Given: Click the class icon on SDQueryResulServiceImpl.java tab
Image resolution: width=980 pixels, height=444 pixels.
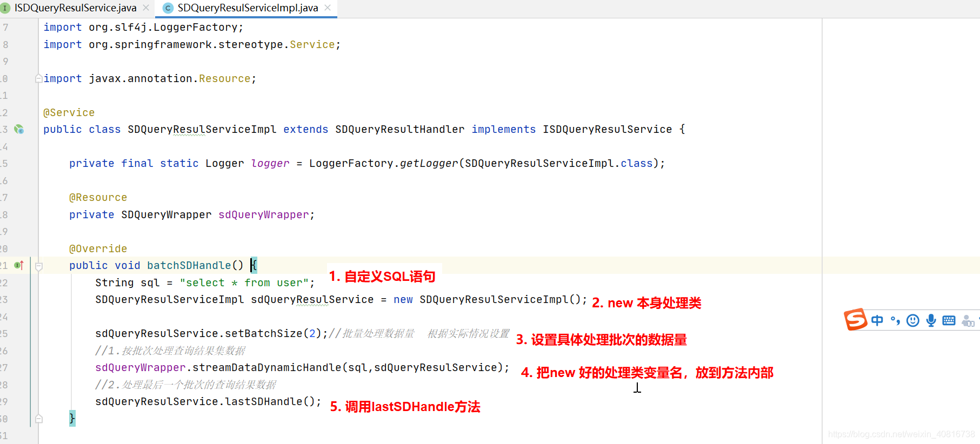Looking at the screenshot, I should click(x=168, y=8).
